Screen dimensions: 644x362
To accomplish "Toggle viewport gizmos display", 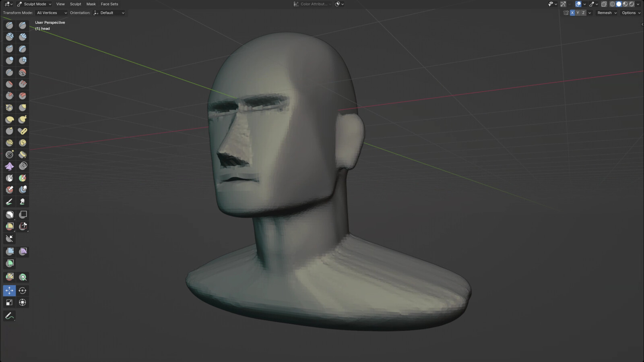I will pos(563,4).
